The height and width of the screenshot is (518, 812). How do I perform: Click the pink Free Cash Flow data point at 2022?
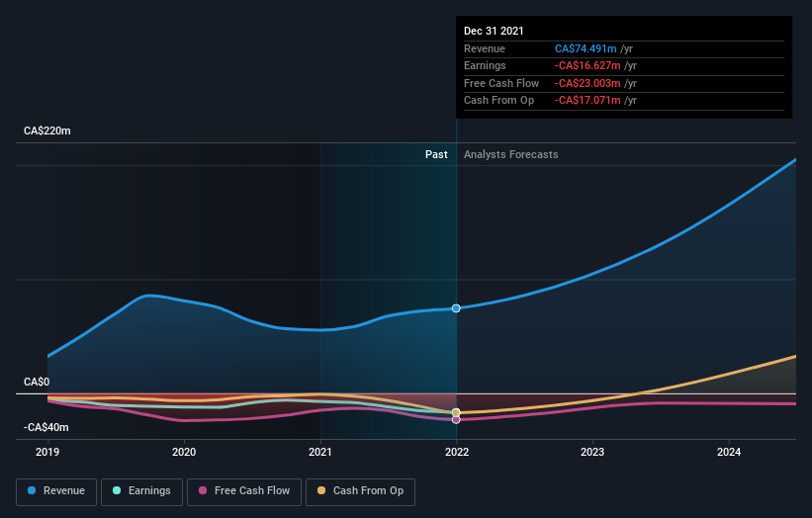pyautogui.click(x=456, y=420)
